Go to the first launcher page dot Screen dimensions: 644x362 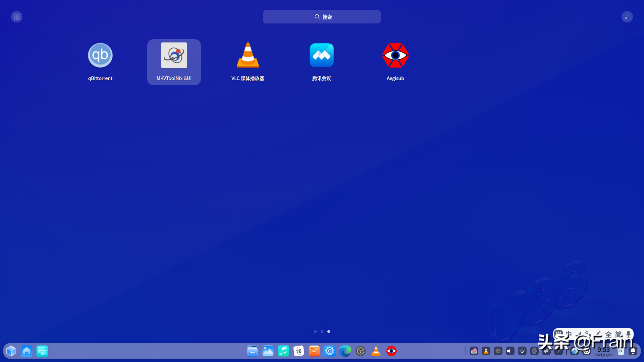click(315, 331)
